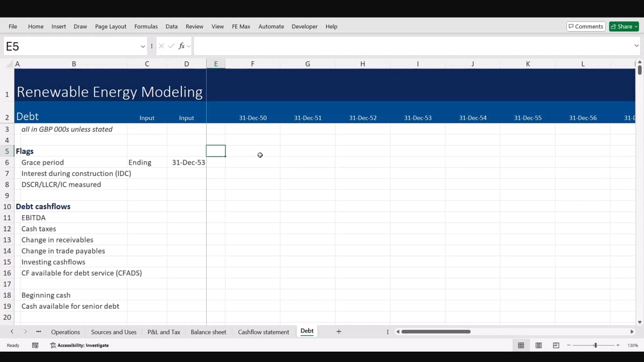
Task: Click the zoom out minus icon
Action: [x=569, y=345]
